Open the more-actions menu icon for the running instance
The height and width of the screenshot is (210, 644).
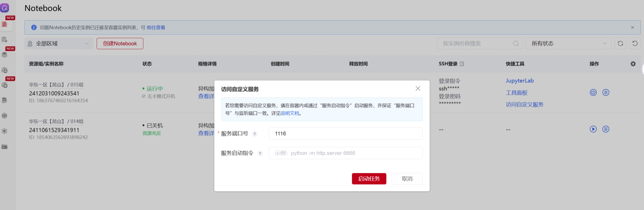tap(606, 93)
